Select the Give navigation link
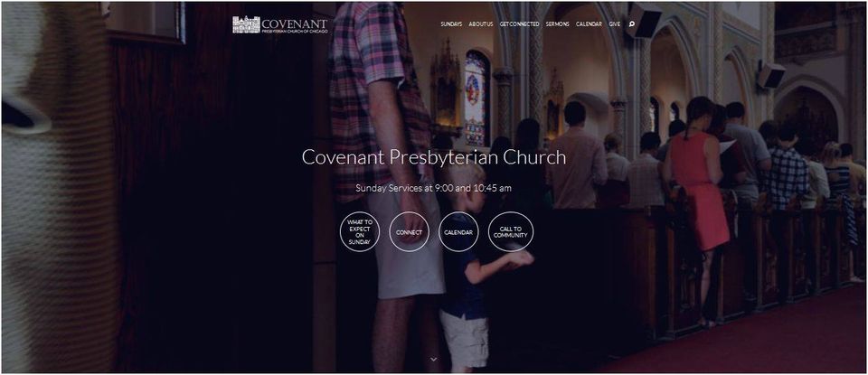The image size is (868, 375). coord(615,24)
